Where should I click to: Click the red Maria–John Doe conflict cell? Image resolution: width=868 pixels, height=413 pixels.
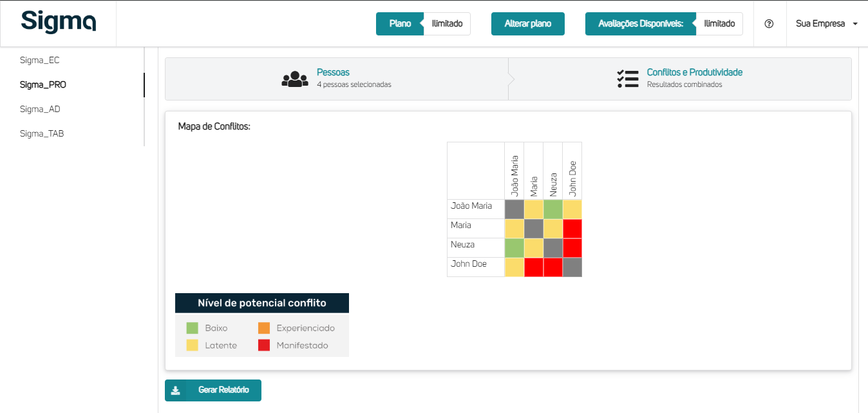(x=572, y=229)
